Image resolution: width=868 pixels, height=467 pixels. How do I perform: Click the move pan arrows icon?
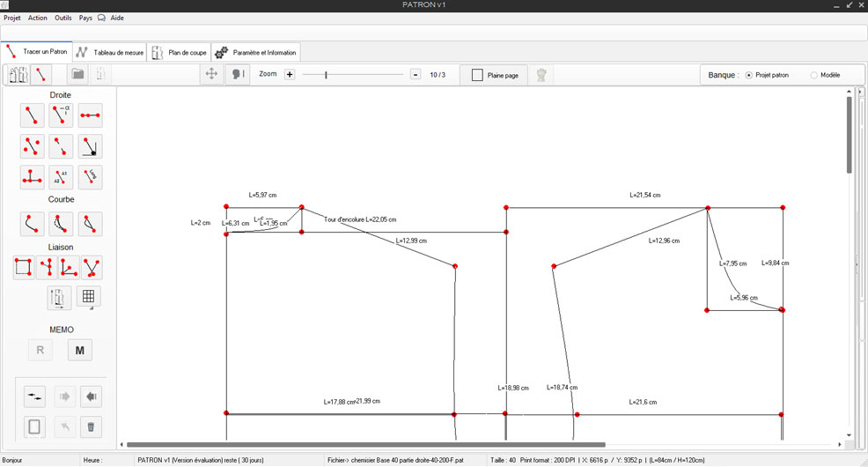211,75
